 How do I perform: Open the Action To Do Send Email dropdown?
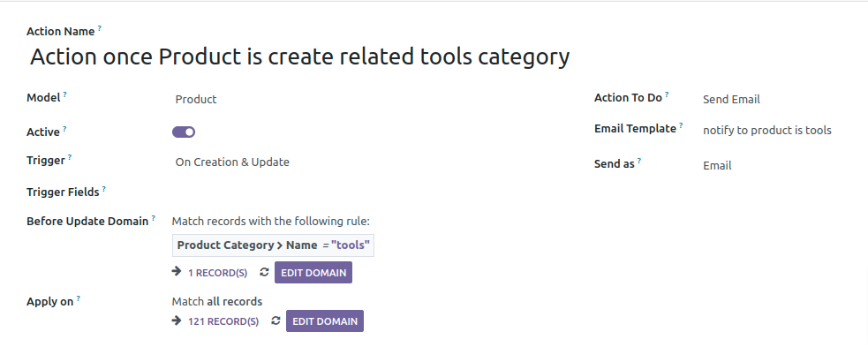(731, 99)
